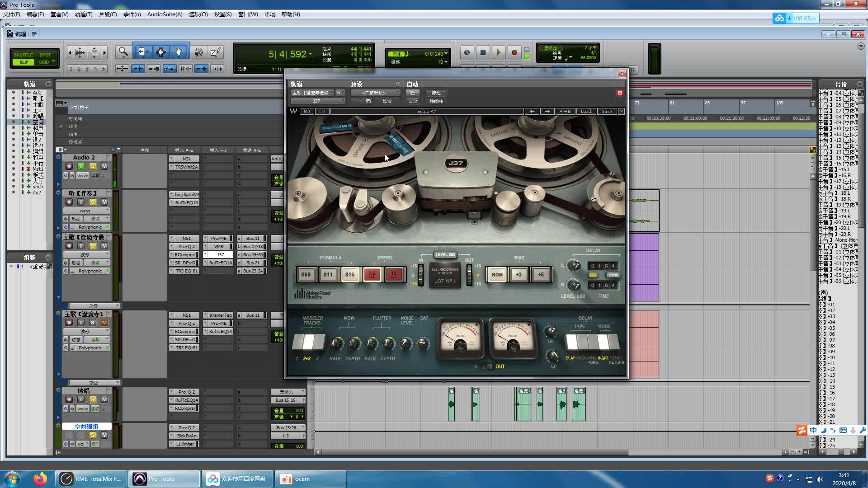Enable SLIP edit mode
The width and height of the screenshot is (868, 488).
[24, 62]
